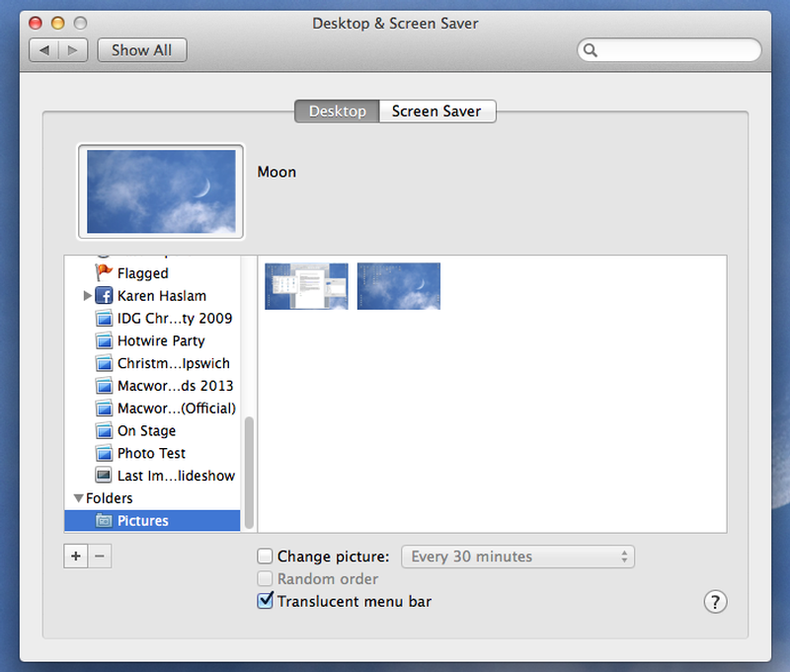This screenshot has width=790, height=672.
Task: Disable the Translucent menu bar checkbox
Action: (x=265, y=601)
